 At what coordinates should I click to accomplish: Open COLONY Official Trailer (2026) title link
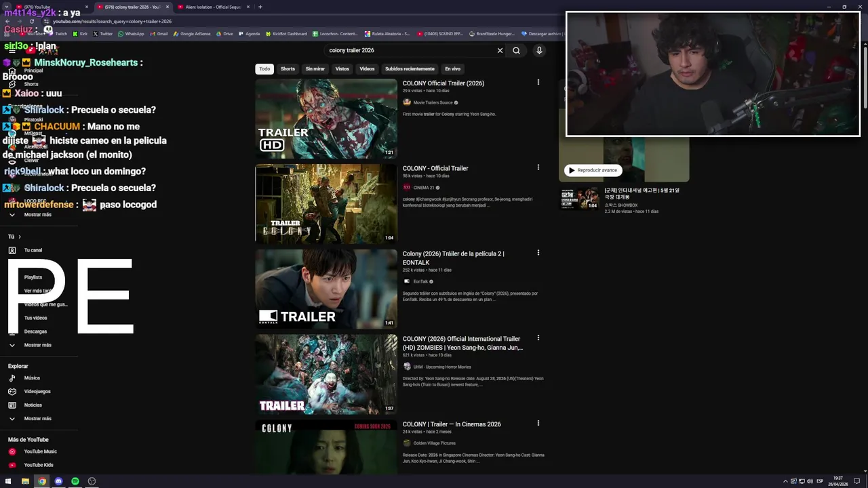click(443, 83)
